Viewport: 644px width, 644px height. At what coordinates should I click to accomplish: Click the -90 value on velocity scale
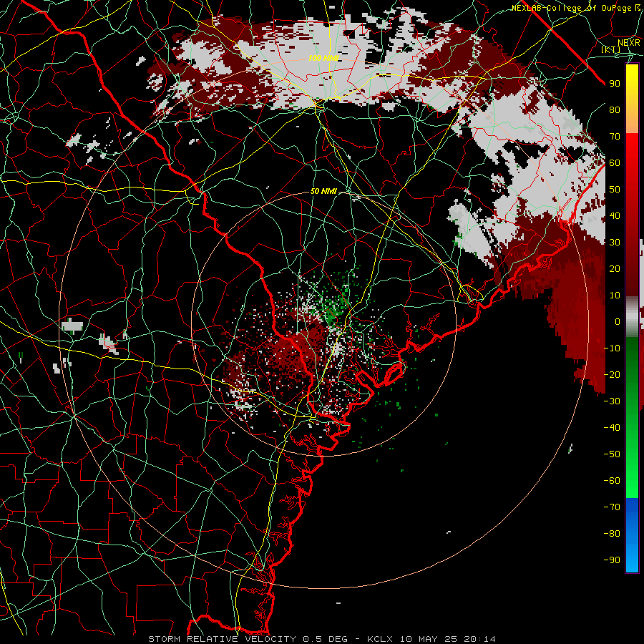pos(612,560)
